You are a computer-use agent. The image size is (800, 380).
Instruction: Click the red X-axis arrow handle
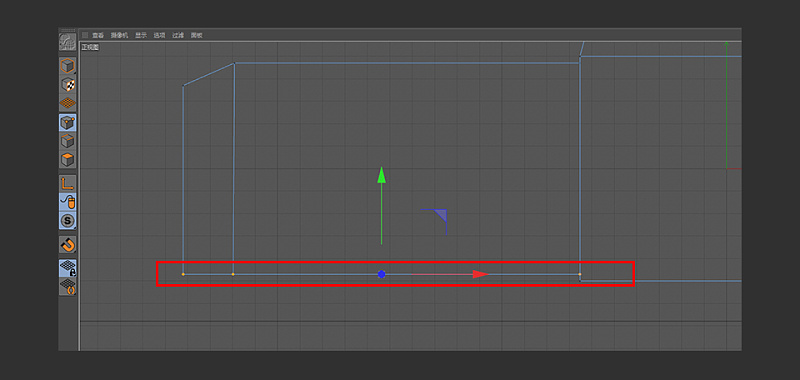point(481,274)
